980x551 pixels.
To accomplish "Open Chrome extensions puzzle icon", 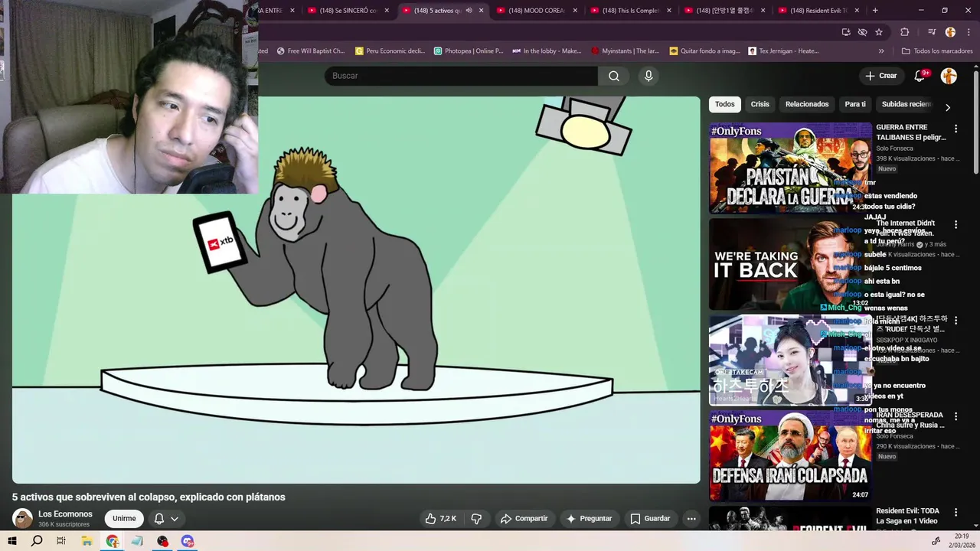I will pos(904,32).
